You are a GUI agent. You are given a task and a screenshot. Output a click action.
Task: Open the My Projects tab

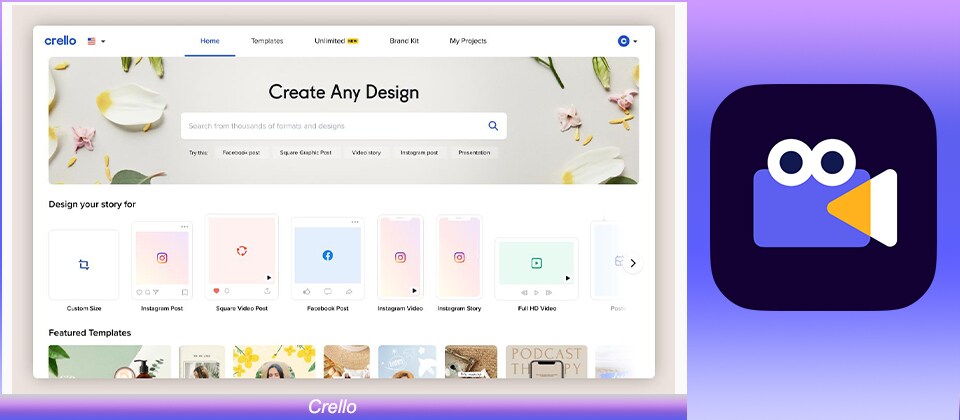point(468,41)
